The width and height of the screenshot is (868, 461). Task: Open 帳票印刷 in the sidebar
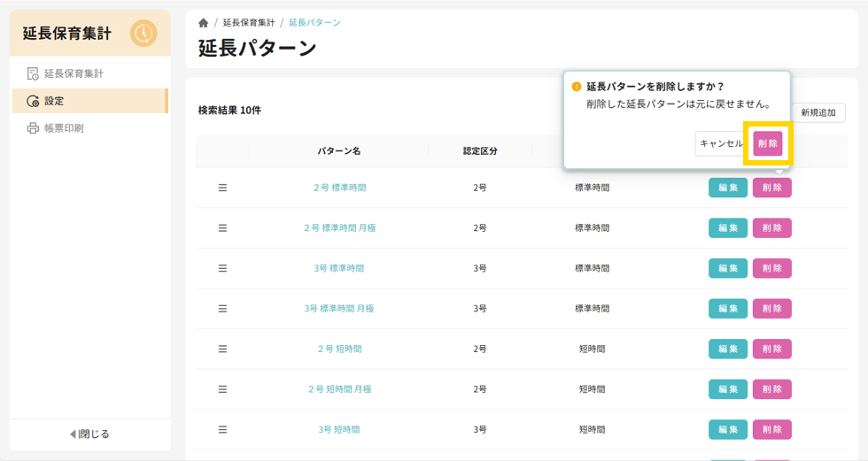coord(64,128)
